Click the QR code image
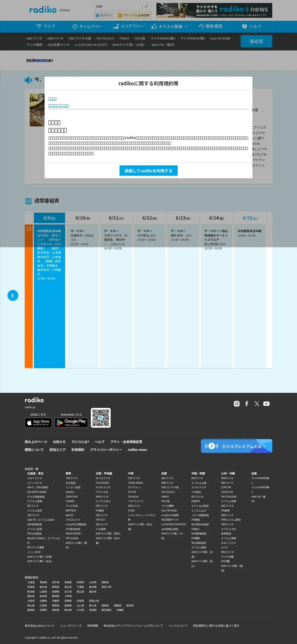297x644 pixels. point(100,418)
